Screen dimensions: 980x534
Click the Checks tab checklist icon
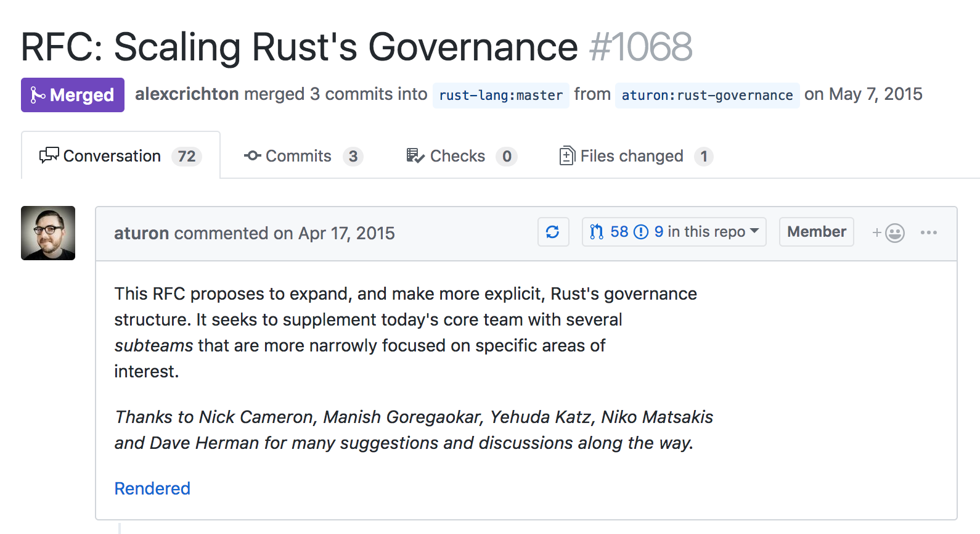[x=415, y=156]
